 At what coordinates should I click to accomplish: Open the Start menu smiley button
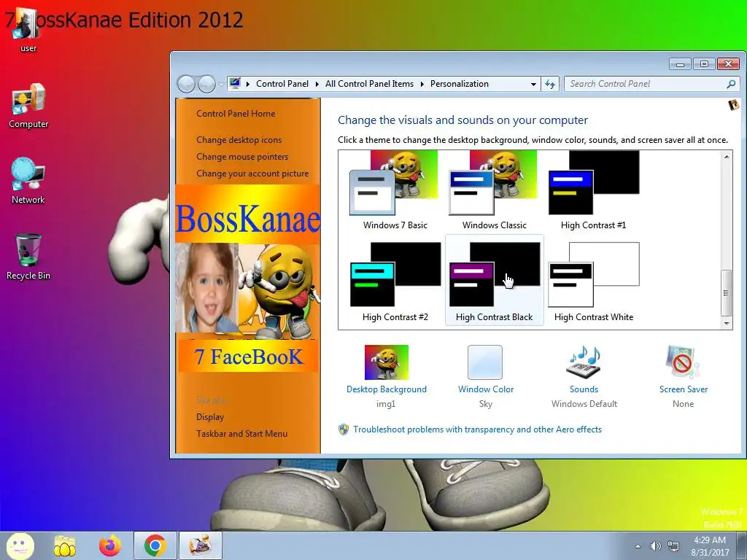coord(20,545)
